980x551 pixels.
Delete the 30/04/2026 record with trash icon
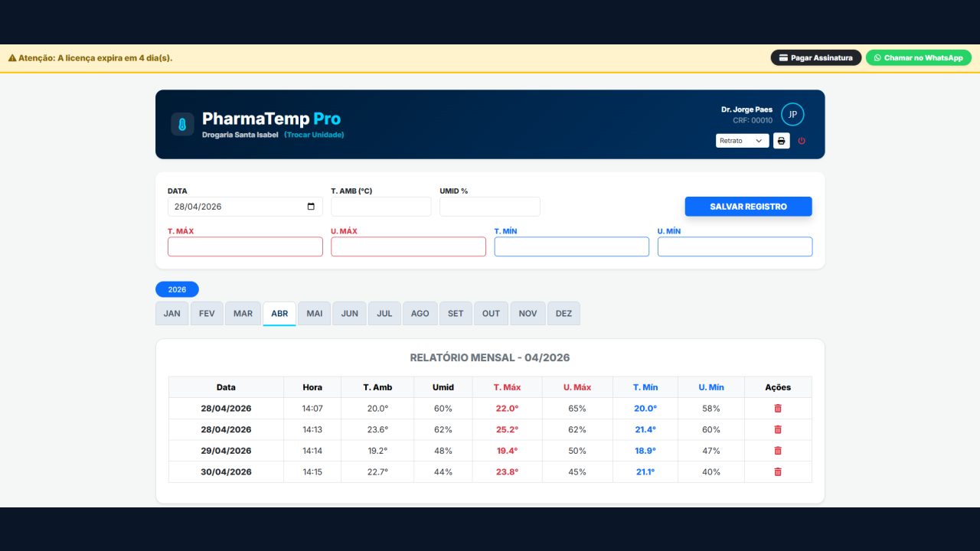point(778,472)
